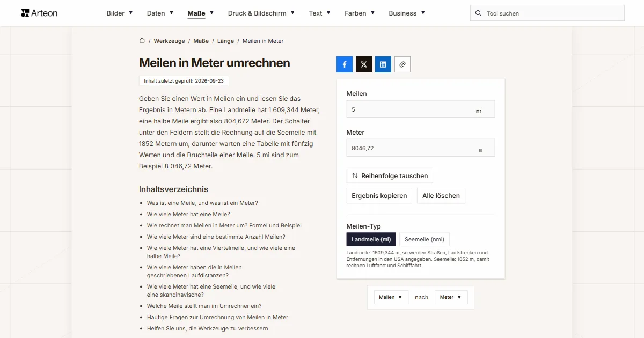The image size is (644, 338).
Task: Select Landmeile (mi) mile type
Action: tap(371, 239)
